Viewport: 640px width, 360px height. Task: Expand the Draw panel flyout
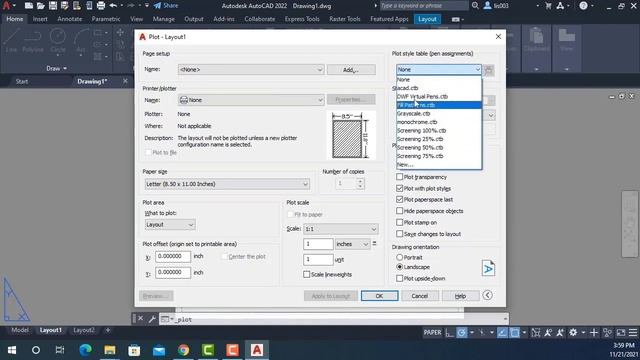[56, 68]
